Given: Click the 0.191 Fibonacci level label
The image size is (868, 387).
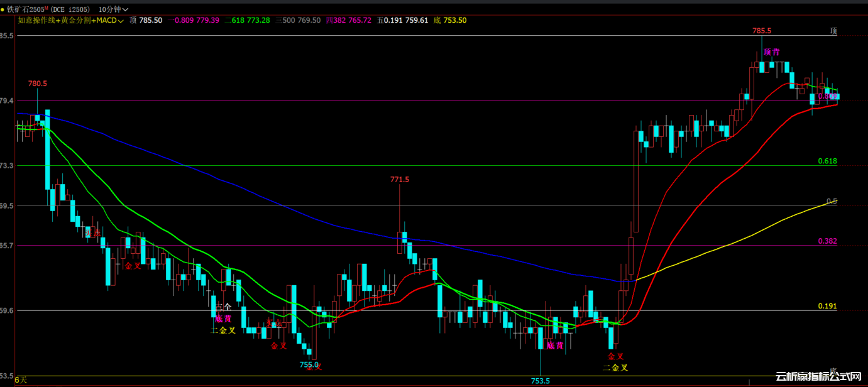Looking at the screenshot, I should [827, 306].
